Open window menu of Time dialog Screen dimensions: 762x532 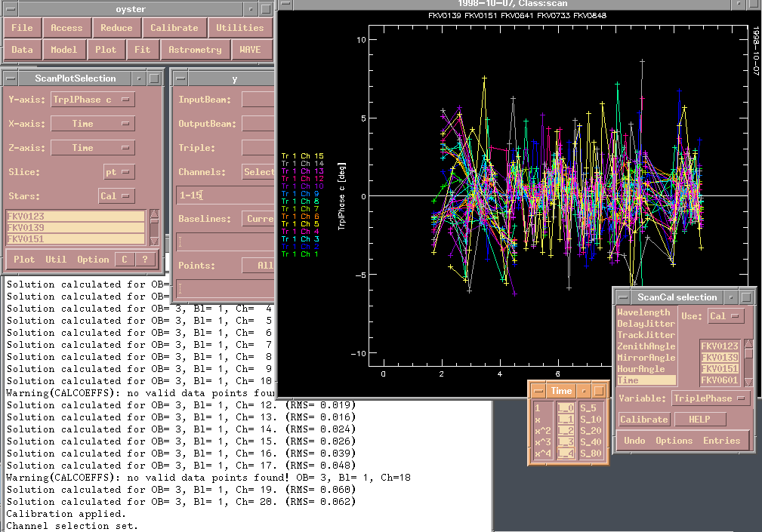538,391
